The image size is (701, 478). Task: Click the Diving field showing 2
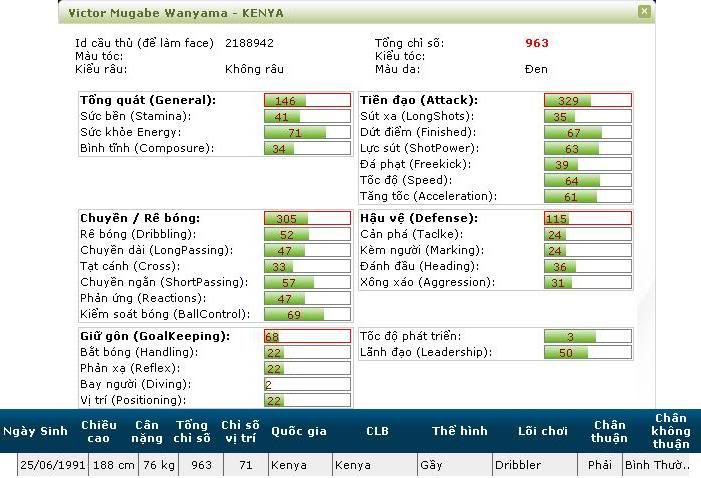tap(307, 384)
